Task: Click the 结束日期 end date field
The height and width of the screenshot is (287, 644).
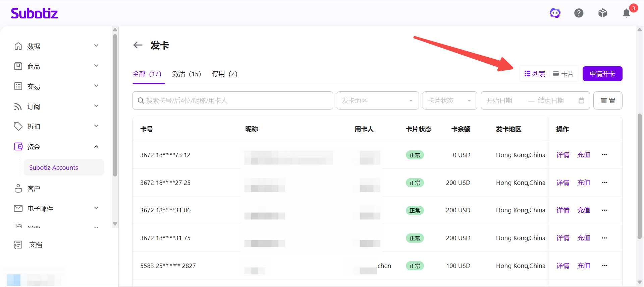Action: point(551,100)
